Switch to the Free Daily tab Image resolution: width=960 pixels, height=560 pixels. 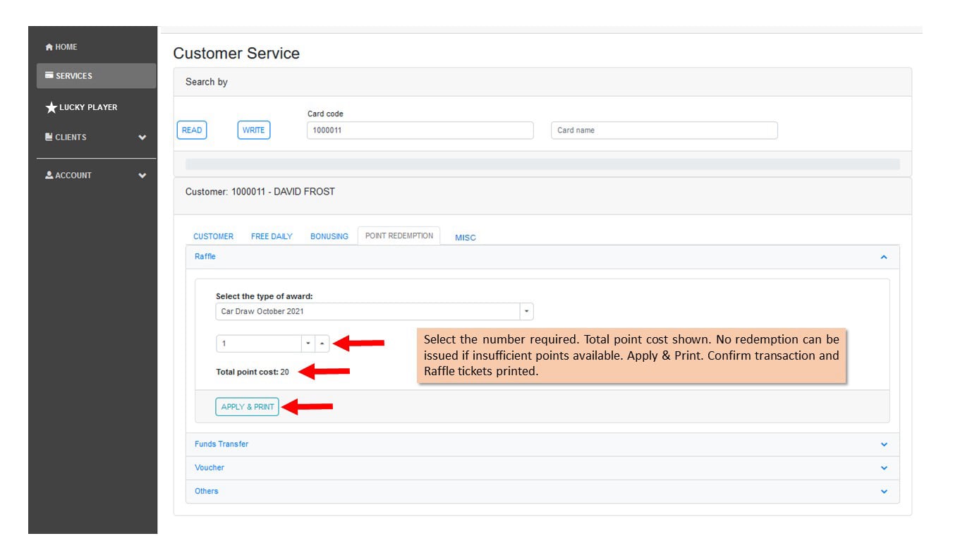pyautogui.click(x=272, y=237)
